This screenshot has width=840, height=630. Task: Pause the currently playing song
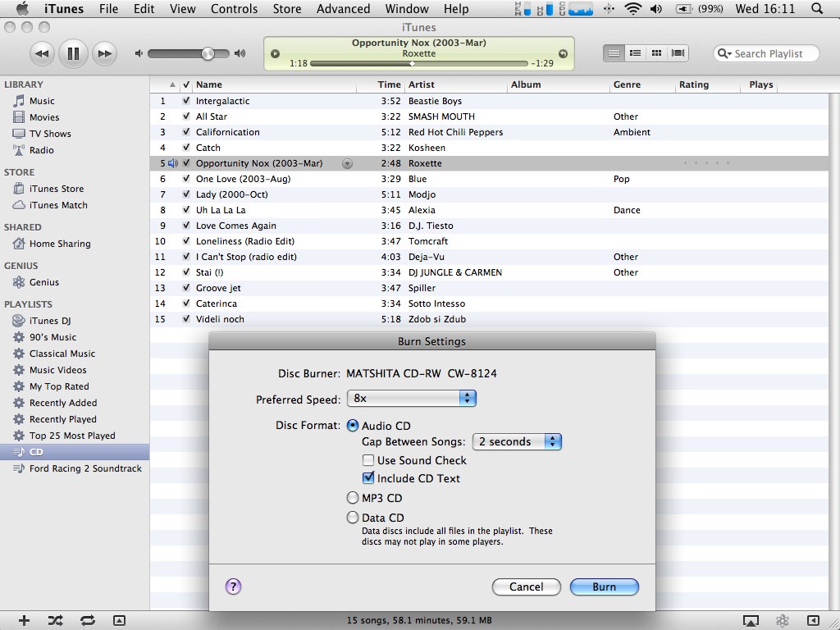point(73,53)
